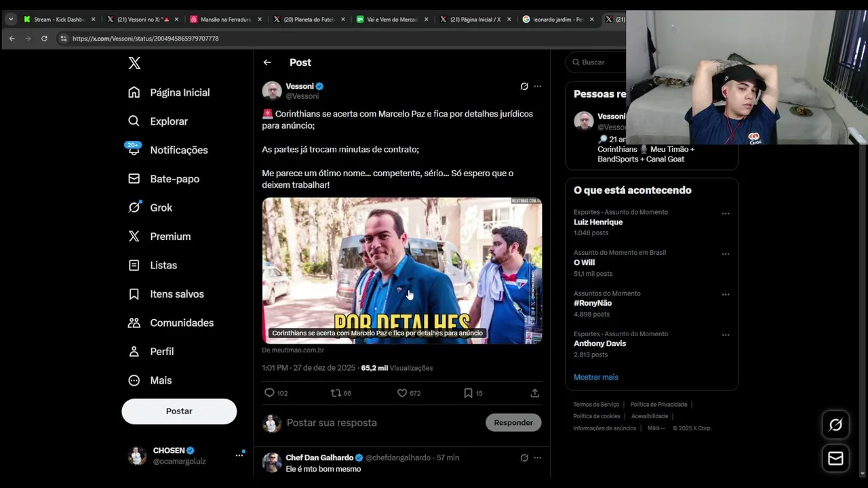Viewport: 868px width, 488px height.
Task: Open Grok icon in sidebar
Action: pos(134,207)
